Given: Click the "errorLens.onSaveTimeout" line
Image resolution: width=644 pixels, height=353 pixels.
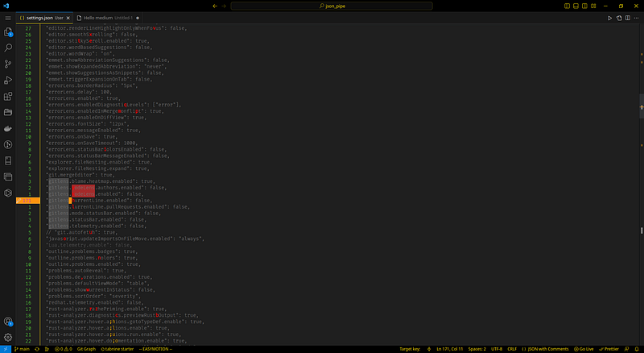Looking at the screenshot, I should (x=92, y=143).
